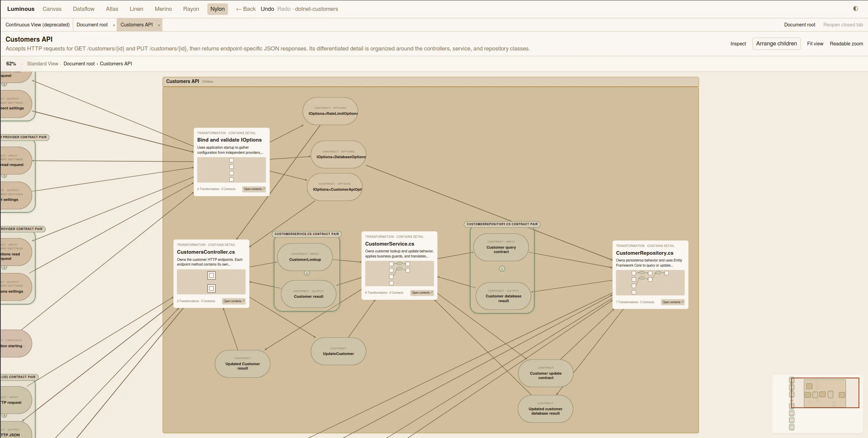Image resolution: width=868 pixels, height=438 pixels.
Task: Click the Back arrow button
Action: pyautogui.click(x=246, y=9)
